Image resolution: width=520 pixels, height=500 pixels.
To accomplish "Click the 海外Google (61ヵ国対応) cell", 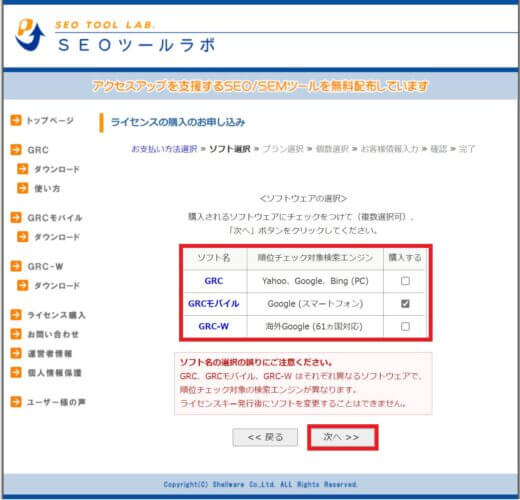I will (315, 326).
